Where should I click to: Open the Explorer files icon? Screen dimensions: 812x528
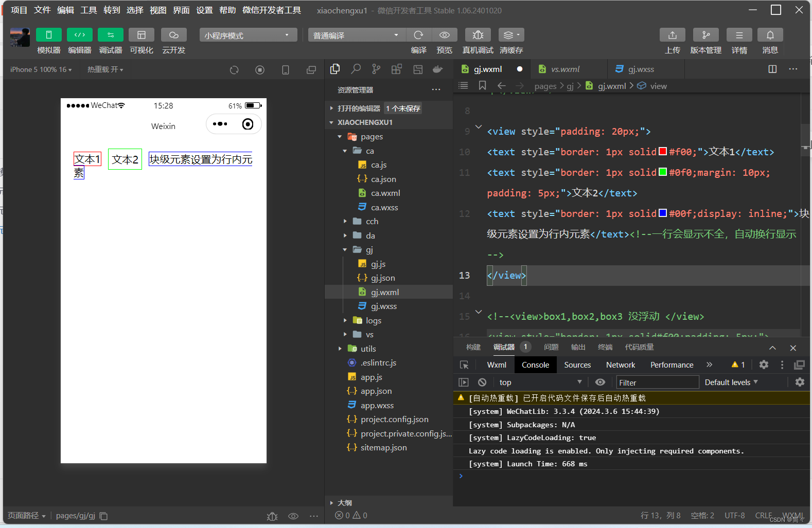tap(335, 69)
